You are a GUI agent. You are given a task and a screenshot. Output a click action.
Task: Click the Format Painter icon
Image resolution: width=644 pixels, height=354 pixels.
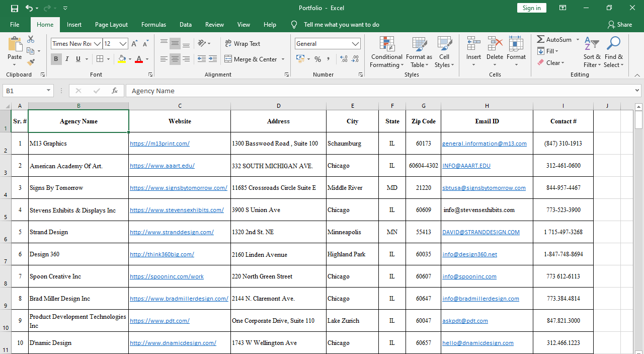30,61
